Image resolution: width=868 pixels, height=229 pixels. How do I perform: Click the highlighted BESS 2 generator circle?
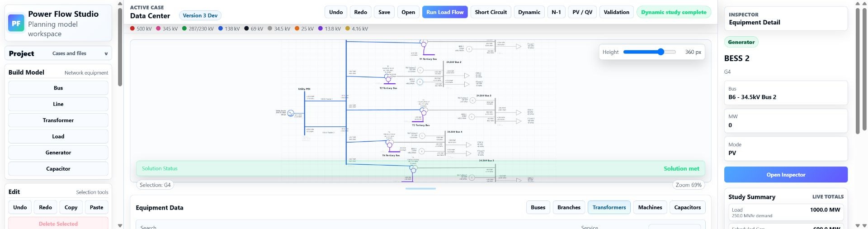point(420,82)
